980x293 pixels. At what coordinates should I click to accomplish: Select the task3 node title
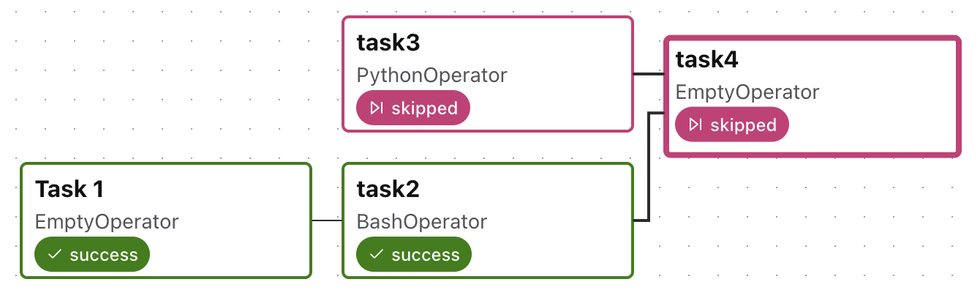pyautogui.click(x=388, y=43)
